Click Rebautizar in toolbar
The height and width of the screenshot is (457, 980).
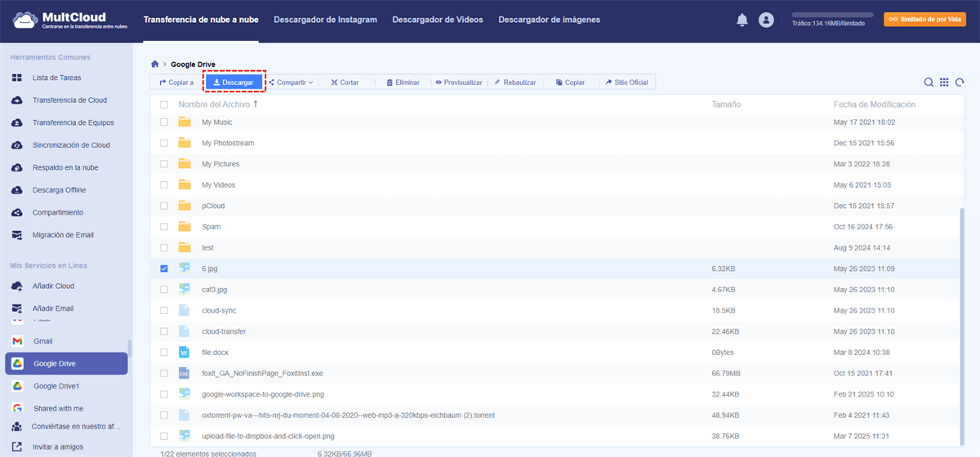click(514, 82)
